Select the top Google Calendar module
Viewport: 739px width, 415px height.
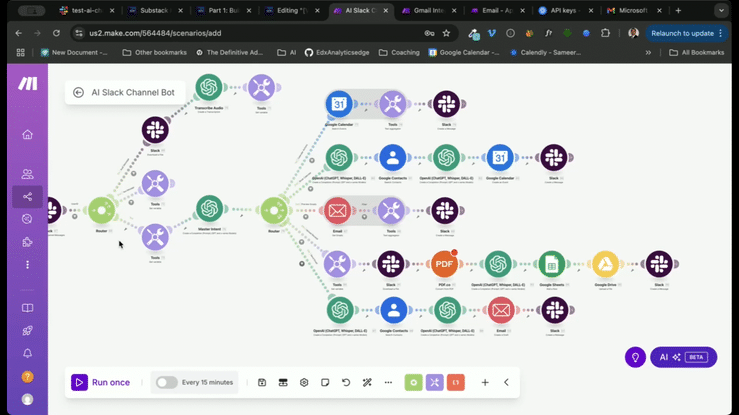[339, 104]
